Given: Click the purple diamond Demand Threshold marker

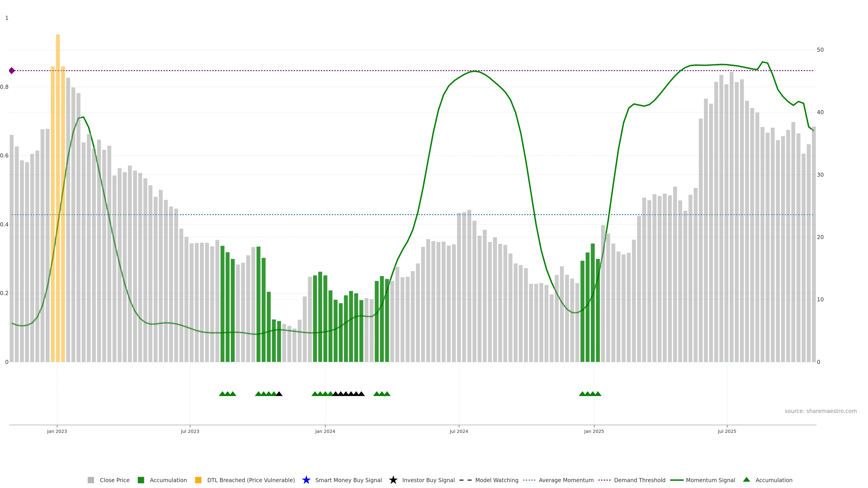Looking at the screenshot, I should [x=12, y=70].
